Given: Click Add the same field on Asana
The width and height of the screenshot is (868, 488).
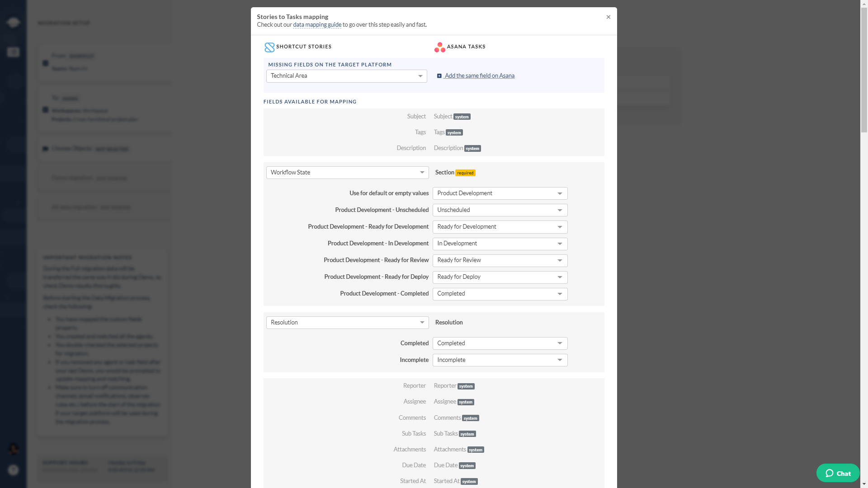Looking at the screenshot, I should click(479, 76).
